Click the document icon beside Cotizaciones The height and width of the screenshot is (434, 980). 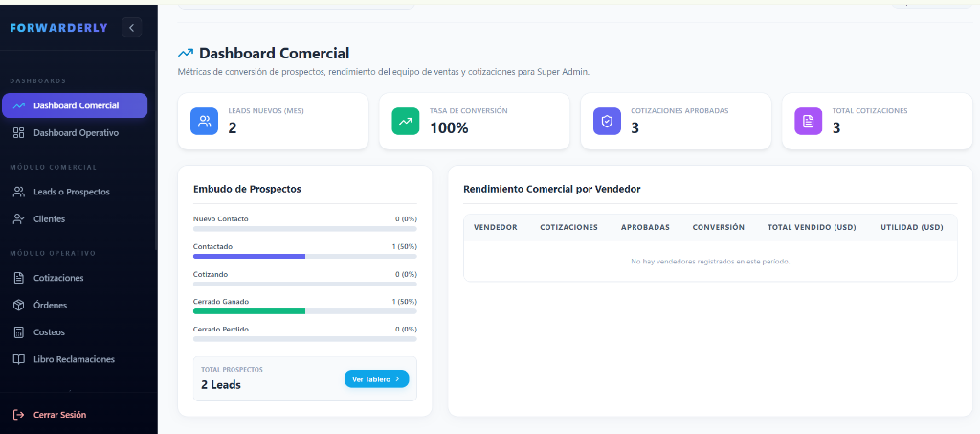(x=19, y=278)
